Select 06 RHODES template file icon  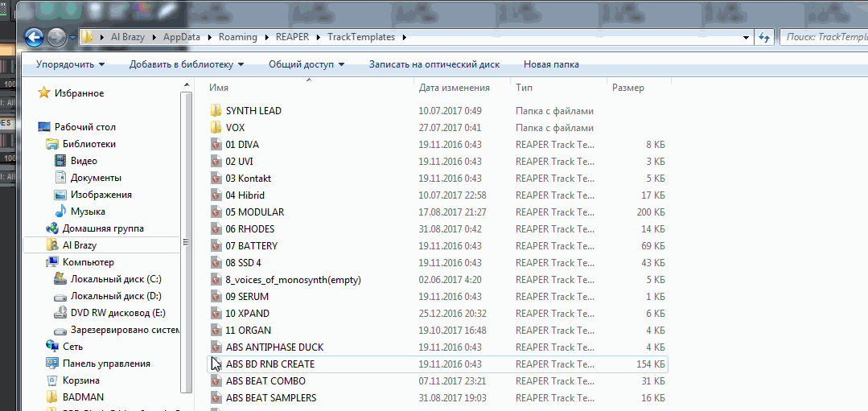[216, 229]
